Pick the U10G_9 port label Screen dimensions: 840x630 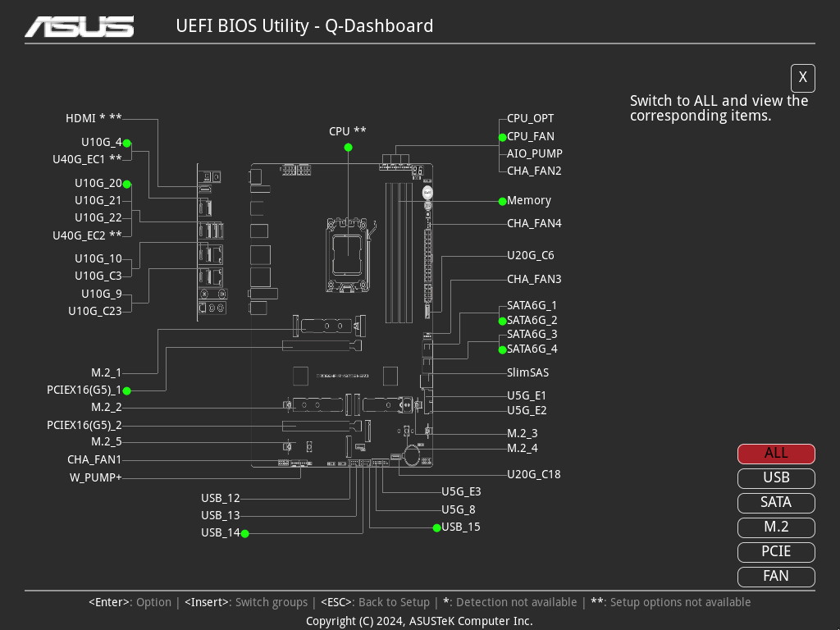pos(101,294)
